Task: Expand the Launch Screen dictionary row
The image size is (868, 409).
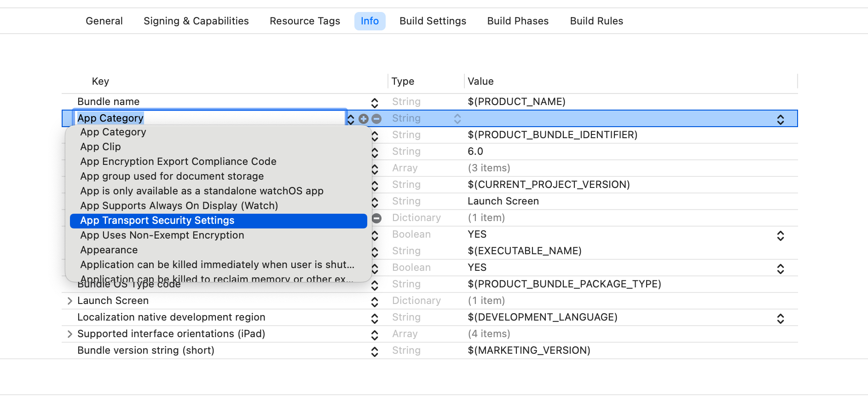Action: coord(69,301)
